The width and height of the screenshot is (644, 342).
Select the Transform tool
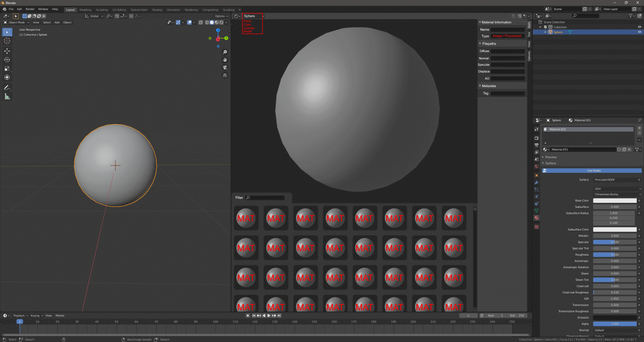point(7,77)
